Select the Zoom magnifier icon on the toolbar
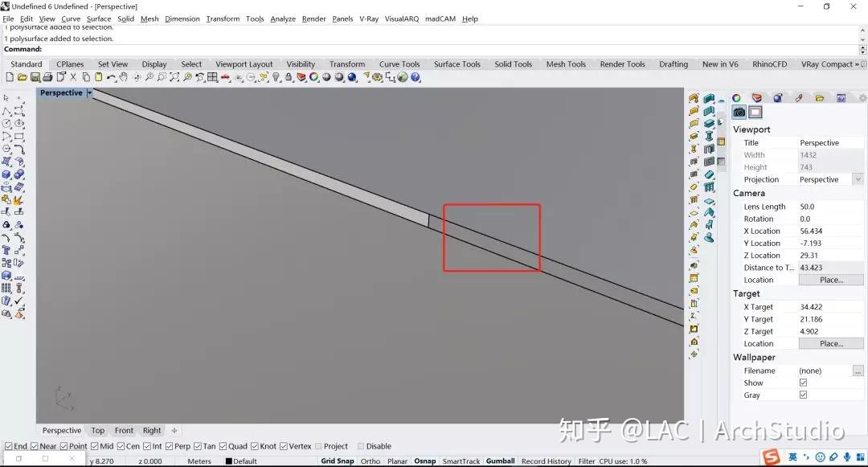The height and width of the screenshot is (467, 868). coord(149,77)
